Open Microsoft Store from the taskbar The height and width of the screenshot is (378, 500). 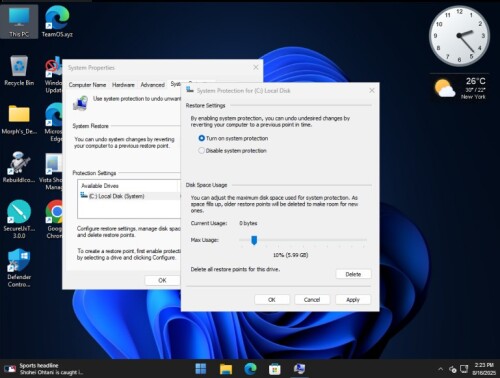275,369
